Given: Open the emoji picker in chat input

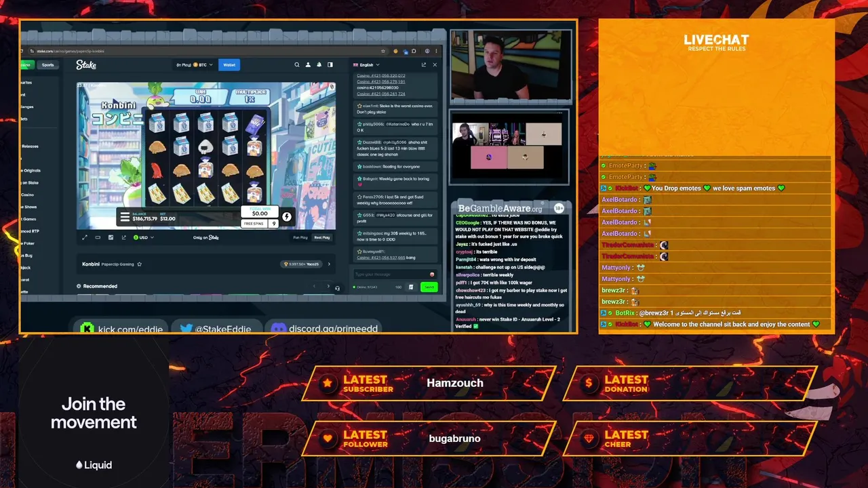Looking at the screenshot, I should [432, 274].
